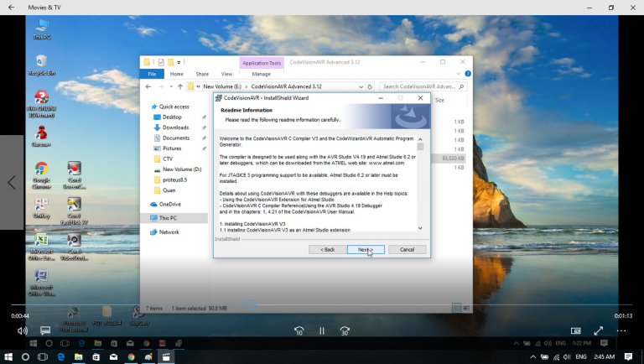Mute the video using the volume icon
The height and width of the screenshot is (364, 644).
(x=23, y=330)
